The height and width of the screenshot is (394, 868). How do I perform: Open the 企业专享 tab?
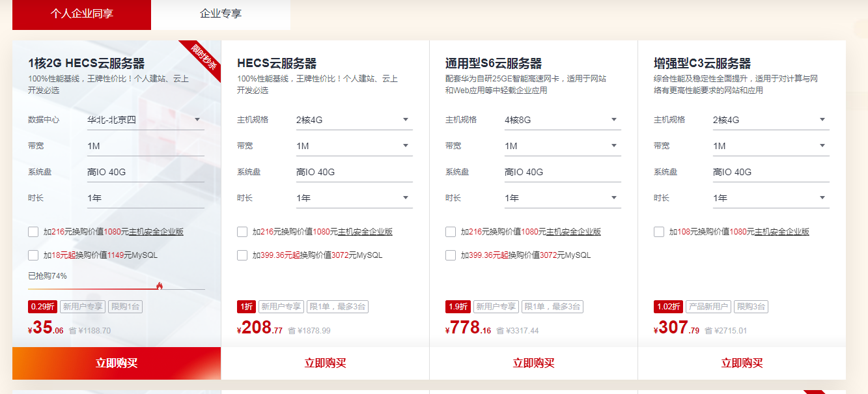(x=221, y=13)
